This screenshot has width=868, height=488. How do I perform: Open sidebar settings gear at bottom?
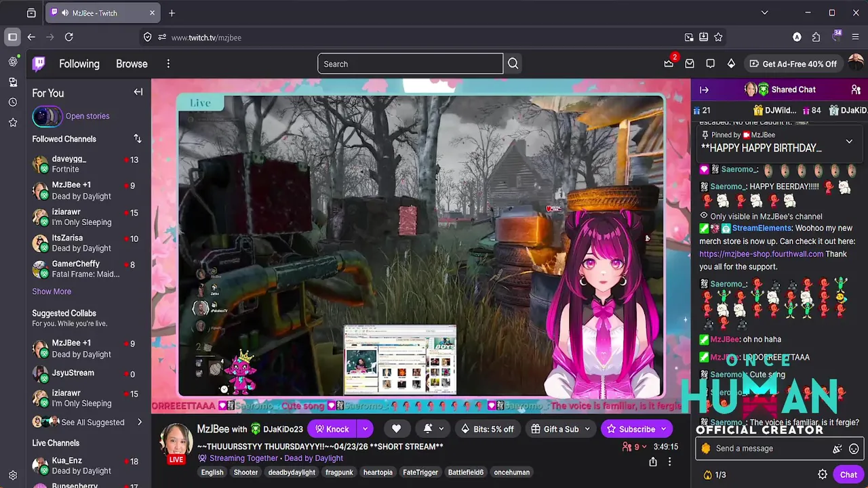[13, 475]
